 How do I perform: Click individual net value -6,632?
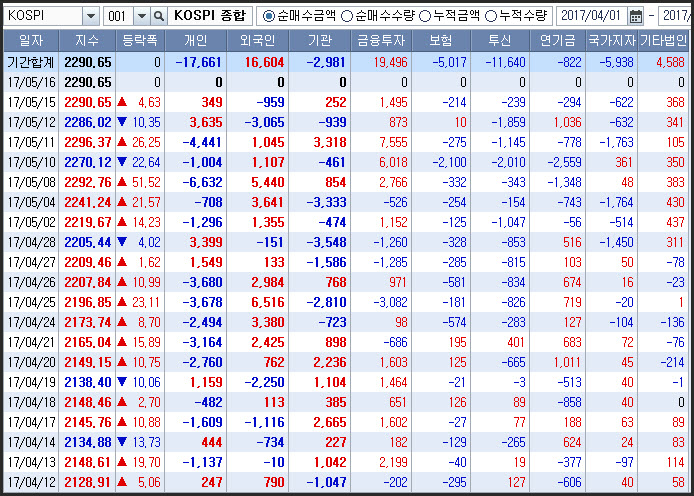pos(203,182)
